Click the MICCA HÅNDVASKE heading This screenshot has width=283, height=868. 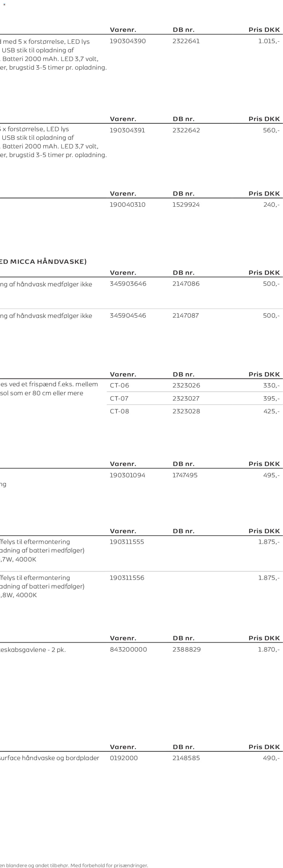click(43, 262)
